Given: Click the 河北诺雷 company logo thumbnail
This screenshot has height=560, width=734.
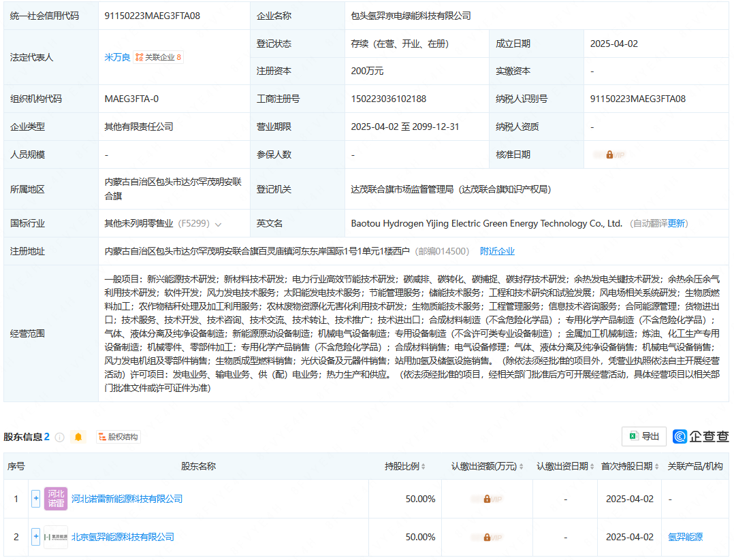Looking at the screenshot, I should (56, 499).
